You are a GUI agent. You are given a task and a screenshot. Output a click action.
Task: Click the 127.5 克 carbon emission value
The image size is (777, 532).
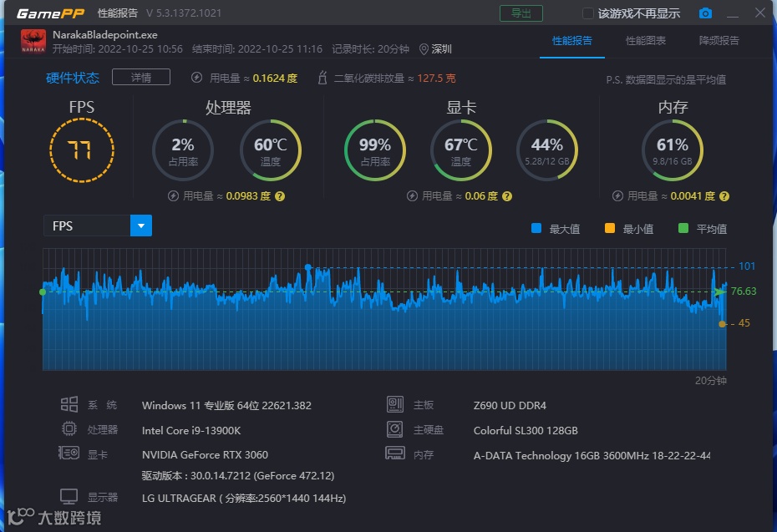pyautogui.click(x=437, y=79)
